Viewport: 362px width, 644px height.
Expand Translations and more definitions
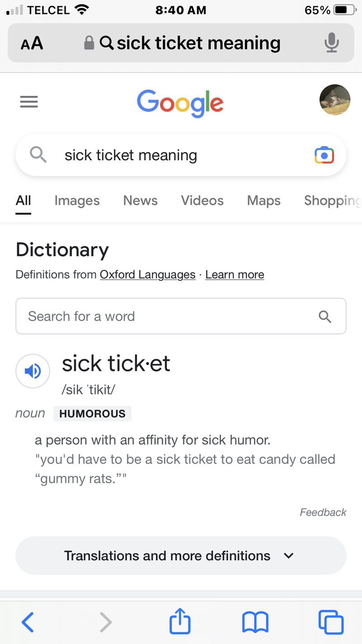(180, 555)
